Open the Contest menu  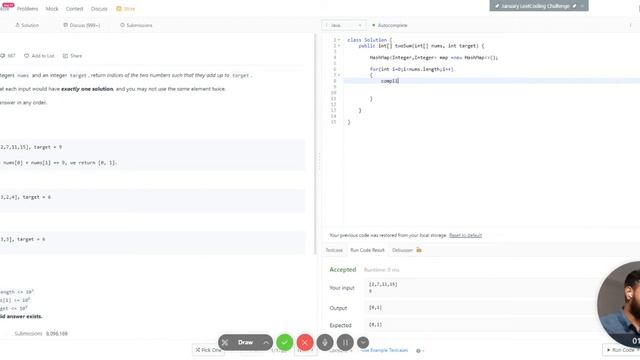coord(74,9)
